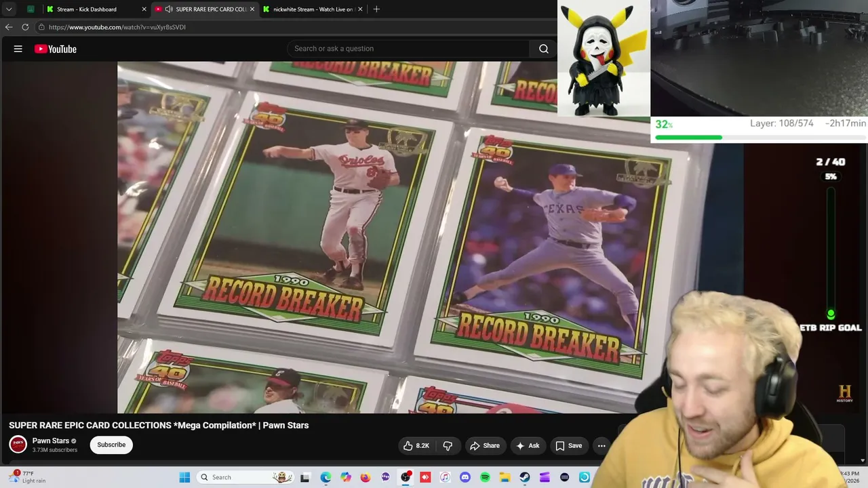Like the video with 8.2K likes
Image resolution: width=868 pixels, height=488 pixels.
pyautogui.click(x=416, y=445)
